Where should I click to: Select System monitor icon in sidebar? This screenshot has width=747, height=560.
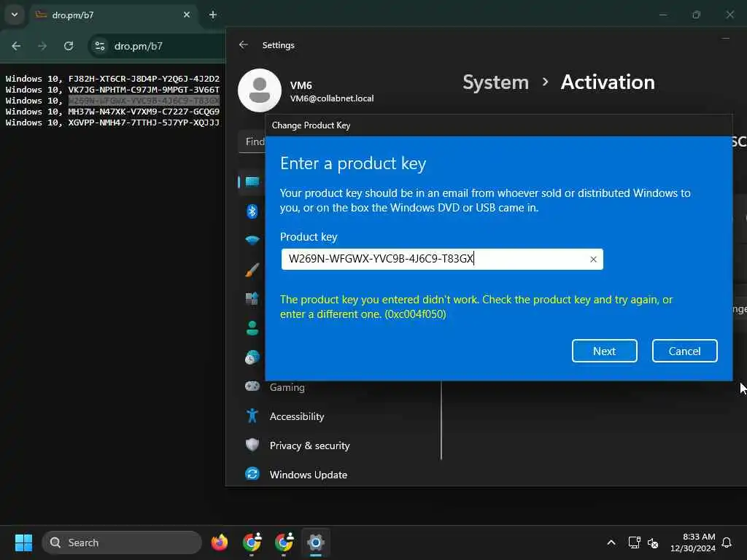[252, 182]
